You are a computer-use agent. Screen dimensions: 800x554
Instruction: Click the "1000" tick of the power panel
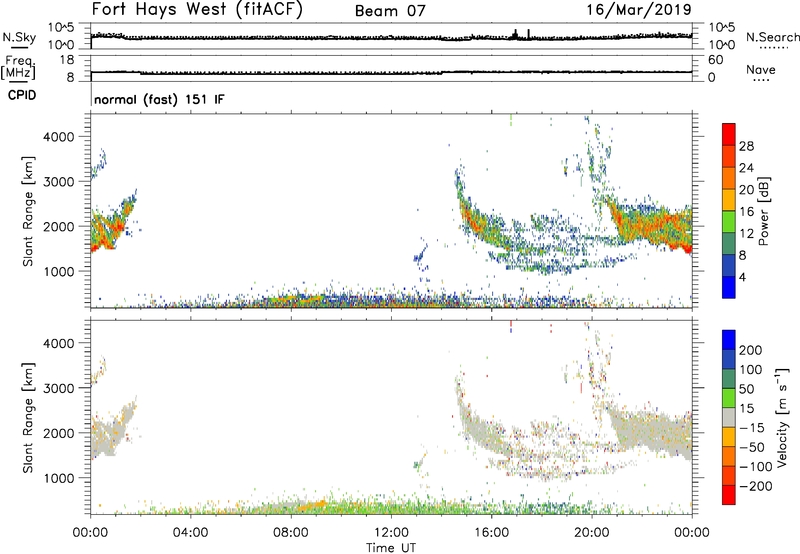point(59,271)
